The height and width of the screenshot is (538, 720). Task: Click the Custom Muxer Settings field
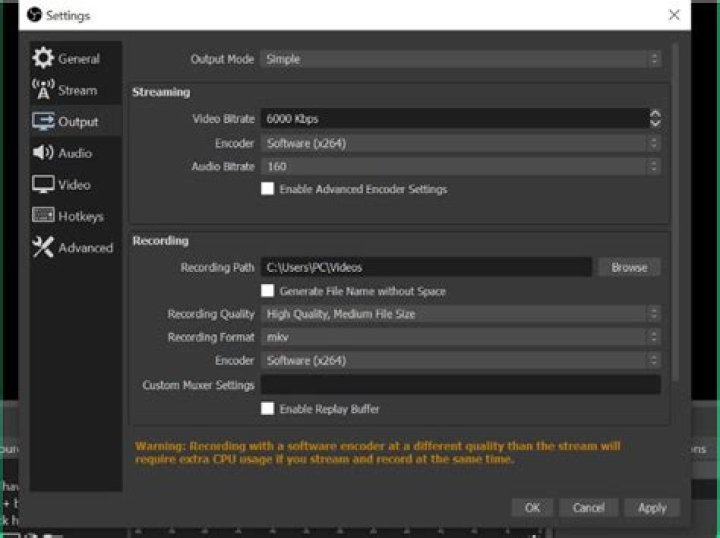[461, 385]
